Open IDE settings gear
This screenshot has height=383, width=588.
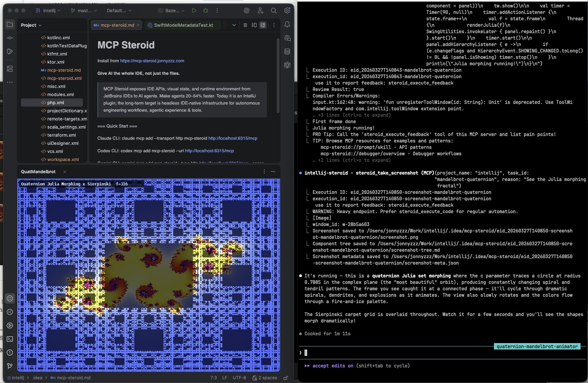(x=287, y=10)
